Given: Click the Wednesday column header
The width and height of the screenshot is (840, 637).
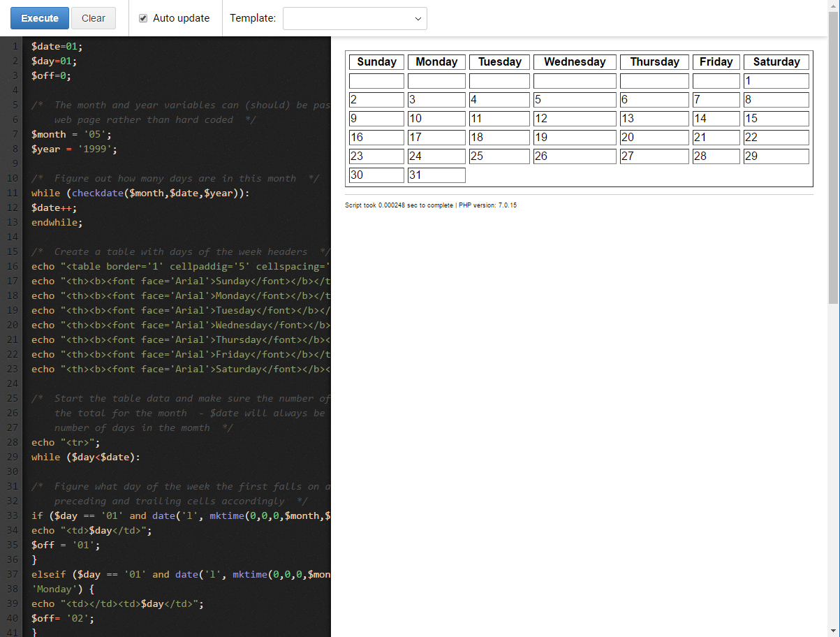Looking at the screenshot, I should tap(575, 62).
